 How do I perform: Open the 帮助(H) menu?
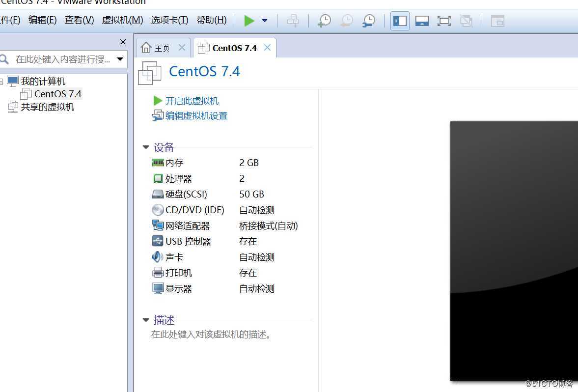pos(212,20)
